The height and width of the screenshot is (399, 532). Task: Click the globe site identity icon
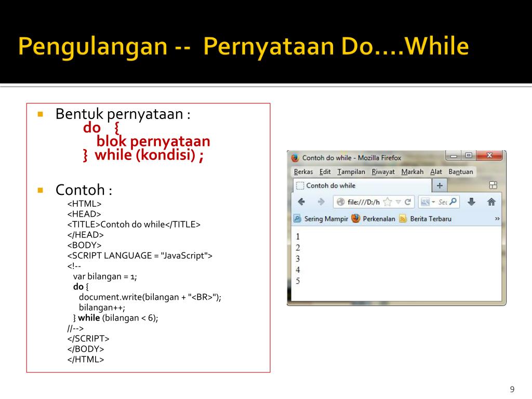pyautogui.click(x=341, y=202)
